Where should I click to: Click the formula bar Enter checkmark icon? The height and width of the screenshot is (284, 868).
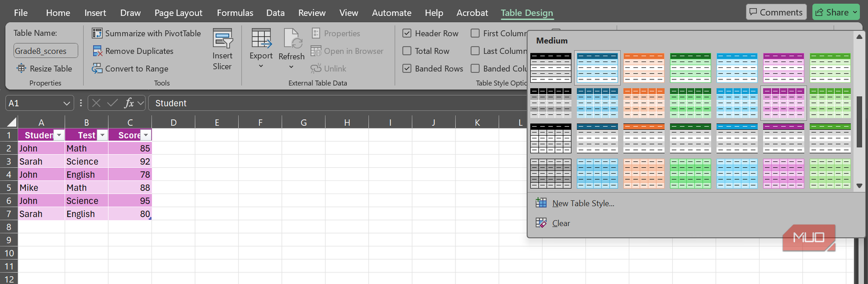pyautogui.click(x=112, y=103)
